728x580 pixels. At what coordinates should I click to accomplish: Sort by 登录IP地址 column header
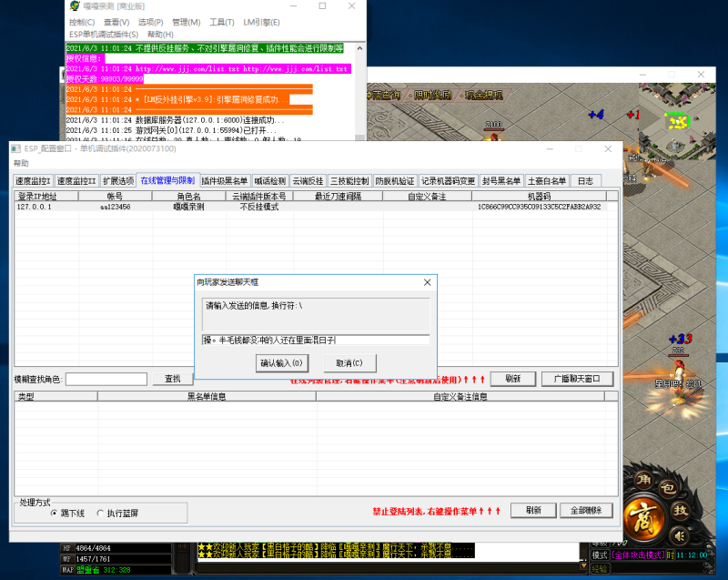click(x=46, y=196)
